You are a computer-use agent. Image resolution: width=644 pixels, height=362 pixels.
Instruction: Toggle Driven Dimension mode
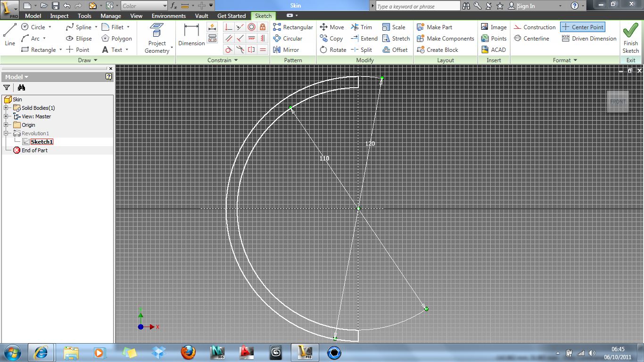(x=589, y=38)
